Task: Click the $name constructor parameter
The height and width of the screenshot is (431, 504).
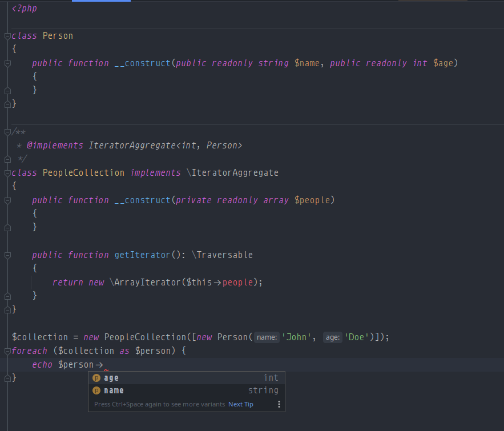Action: 307,63
